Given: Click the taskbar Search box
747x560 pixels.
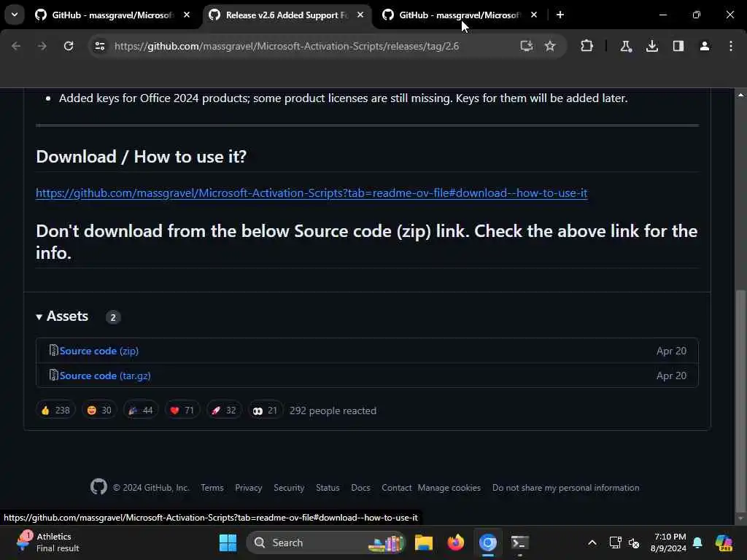Looking at the screenshot, I should tap(326, 542).
